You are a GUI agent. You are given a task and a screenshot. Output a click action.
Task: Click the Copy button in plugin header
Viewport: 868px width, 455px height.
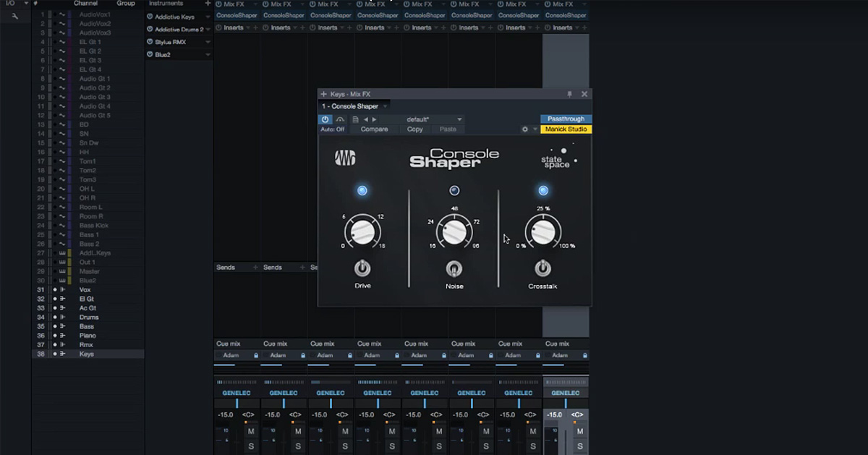point(415,129)
